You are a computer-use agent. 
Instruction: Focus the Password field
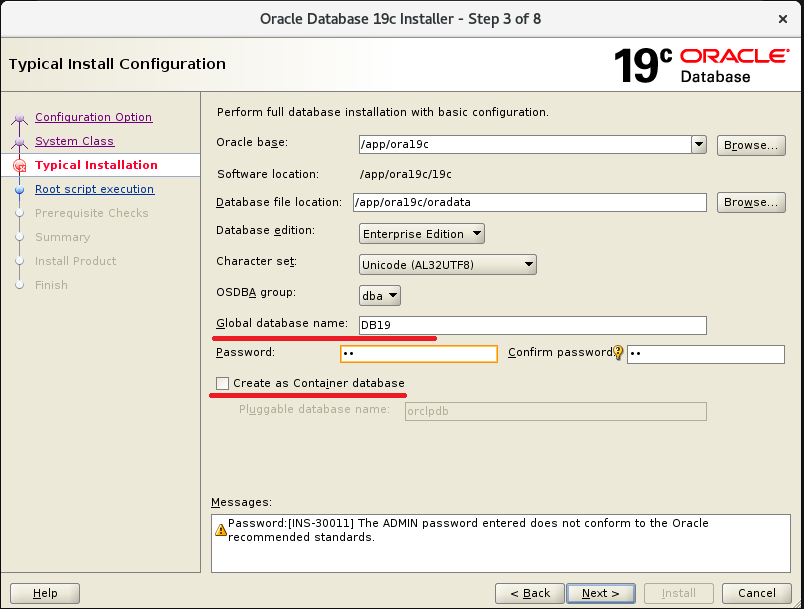[x=419, y=354]
